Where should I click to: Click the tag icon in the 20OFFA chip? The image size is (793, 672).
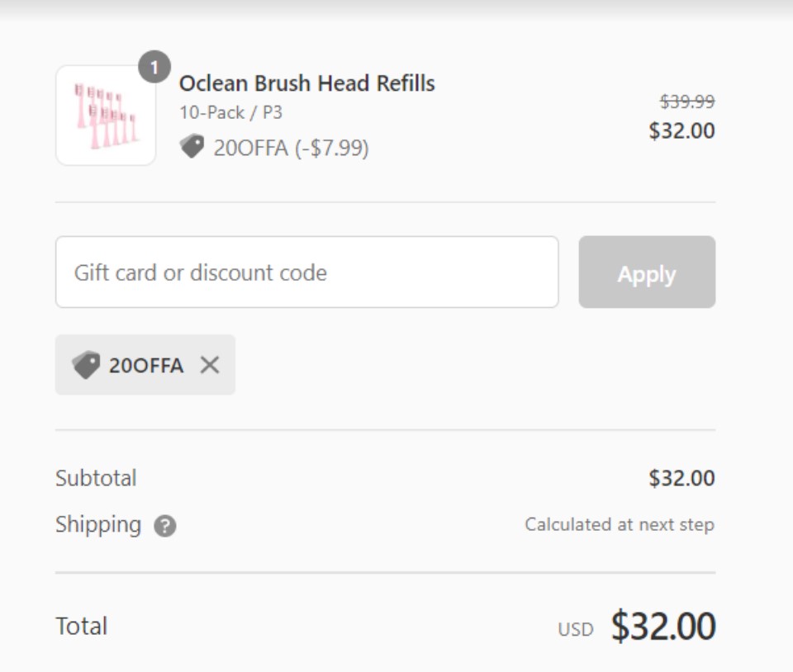click(86, 365)
